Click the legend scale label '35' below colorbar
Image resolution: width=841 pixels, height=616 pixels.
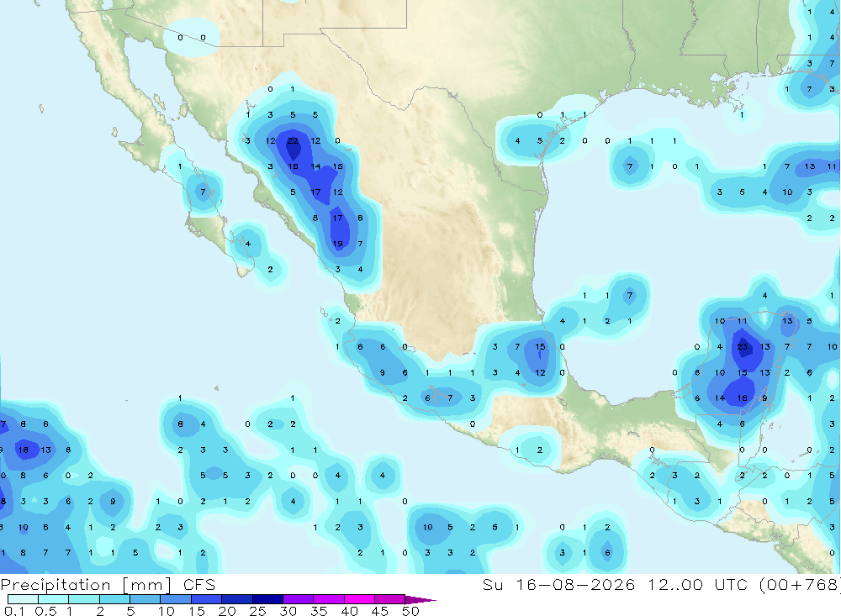[x=319, y=611]
